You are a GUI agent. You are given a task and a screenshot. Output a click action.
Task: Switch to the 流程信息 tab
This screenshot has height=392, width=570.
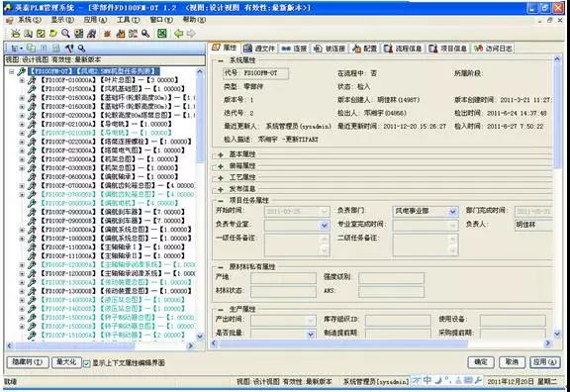pos(403,48)
